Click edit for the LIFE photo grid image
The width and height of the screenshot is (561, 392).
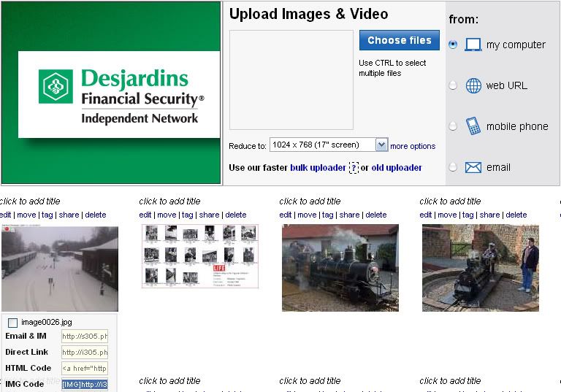coord(145,215)
